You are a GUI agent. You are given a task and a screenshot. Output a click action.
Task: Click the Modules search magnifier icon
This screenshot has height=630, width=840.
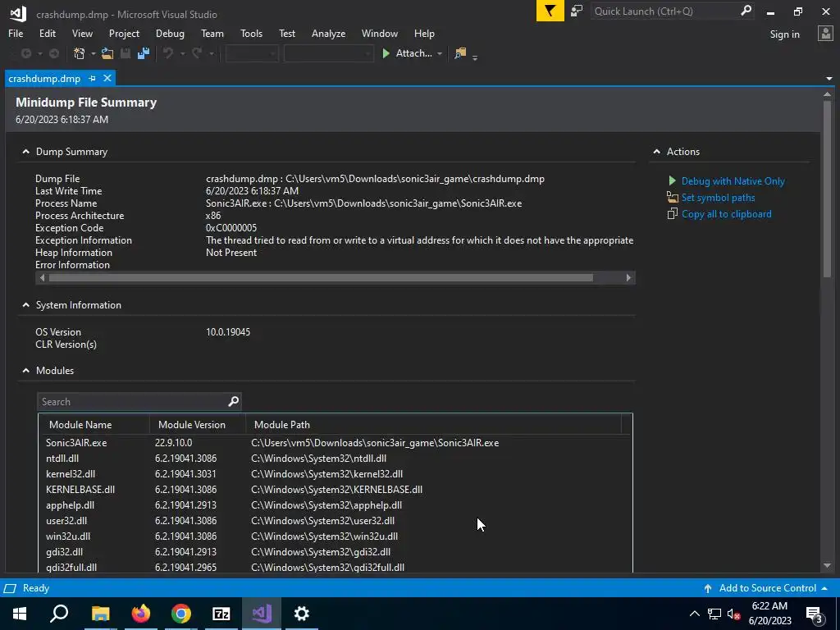(x=234, y=401)
